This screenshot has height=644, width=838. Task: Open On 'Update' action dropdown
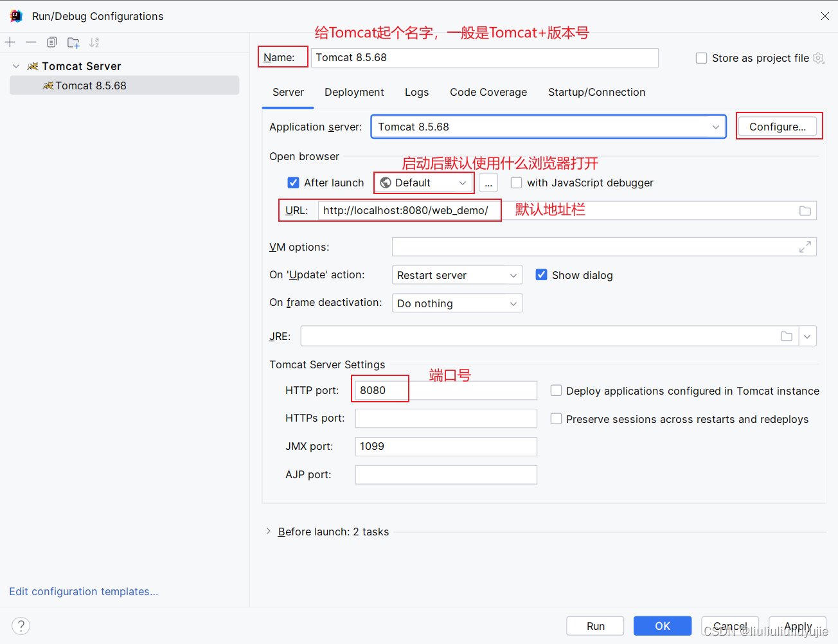point(457,275)
